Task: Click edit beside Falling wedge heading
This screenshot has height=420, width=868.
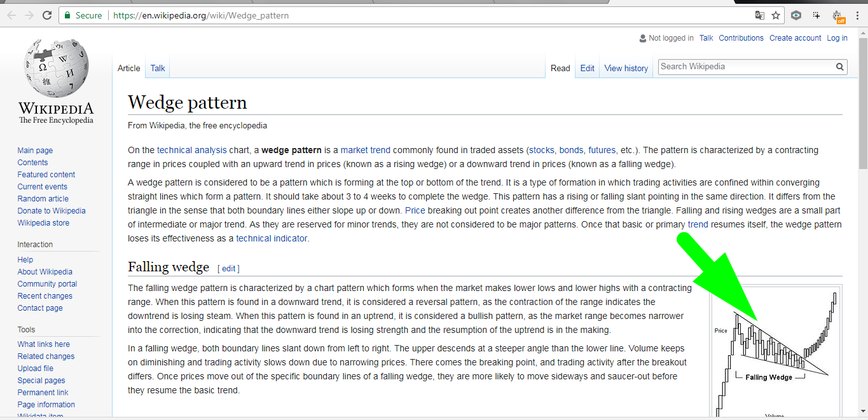Action: pos(228,269)
